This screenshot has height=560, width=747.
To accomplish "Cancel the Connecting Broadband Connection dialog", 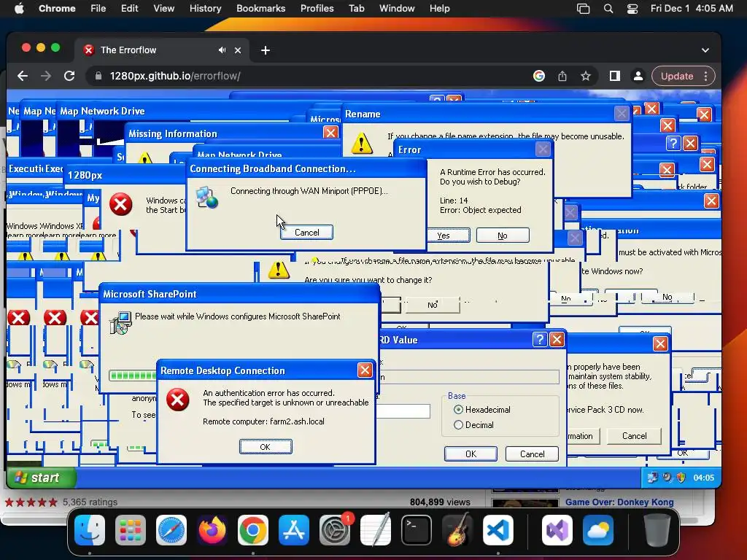I will point(307,233).
